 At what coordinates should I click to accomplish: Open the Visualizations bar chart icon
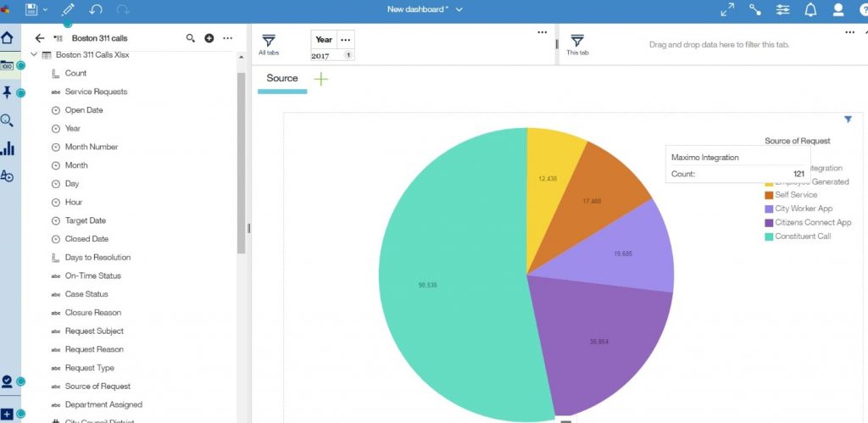pos(8,148)
